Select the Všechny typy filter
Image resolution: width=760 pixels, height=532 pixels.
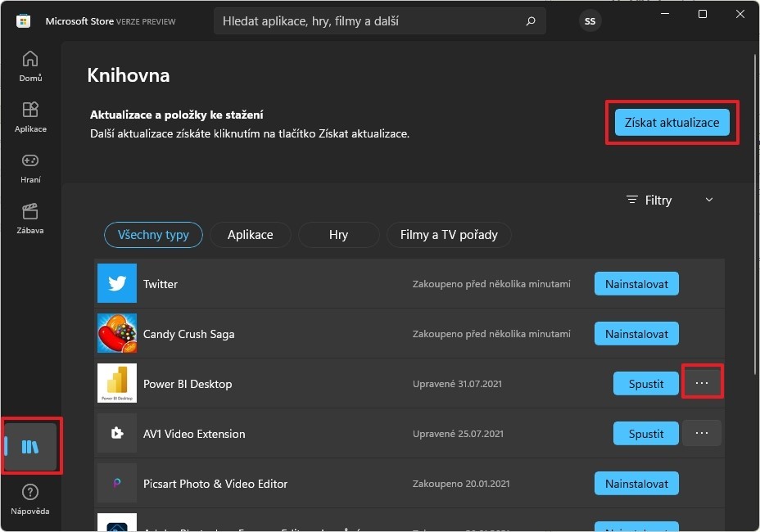tap(153, 235)
